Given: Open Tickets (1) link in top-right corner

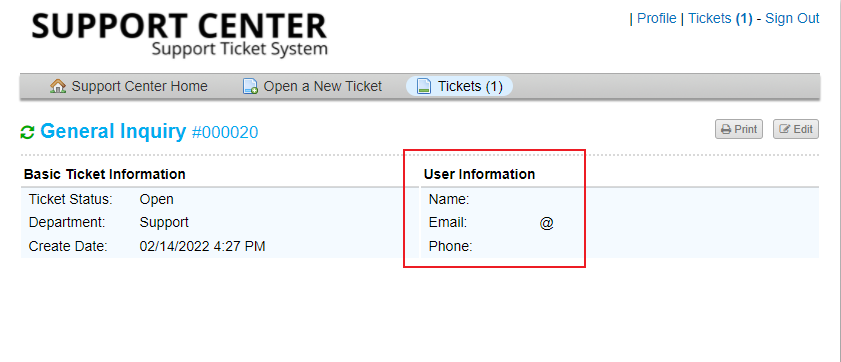Looking at the screenshot, I should click(x=720, y=18).
